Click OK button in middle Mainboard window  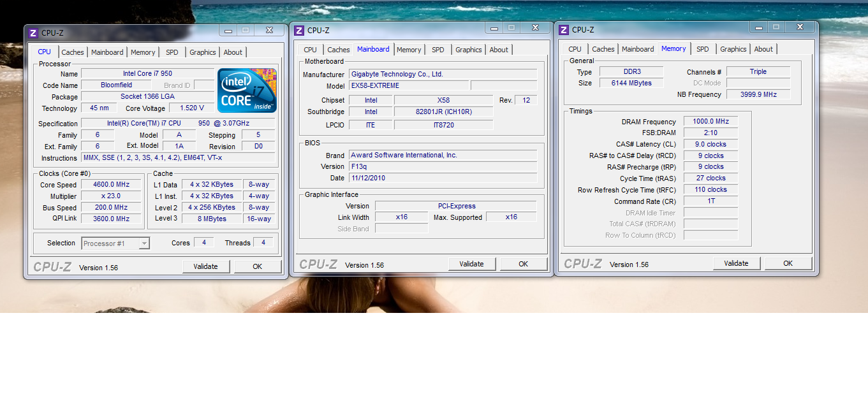click(524, 264)
